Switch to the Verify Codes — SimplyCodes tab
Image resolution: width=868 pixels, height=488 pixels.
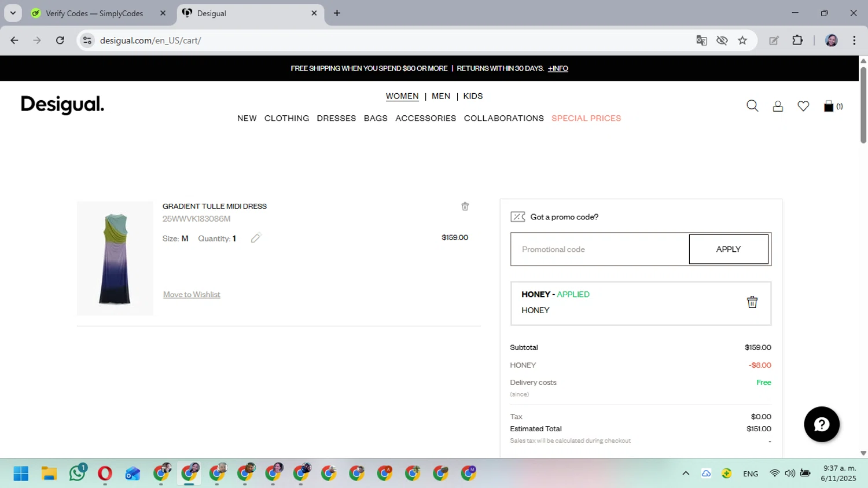[94, 13]
